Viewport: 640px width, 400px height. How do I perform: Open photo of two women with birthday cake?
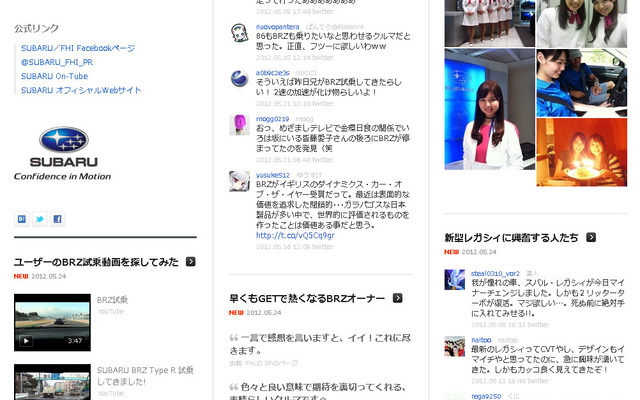tap(582, 152)
